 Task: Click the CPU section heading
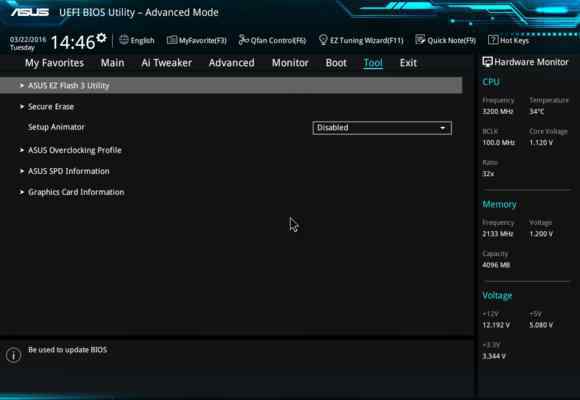(x=491, y=82)
